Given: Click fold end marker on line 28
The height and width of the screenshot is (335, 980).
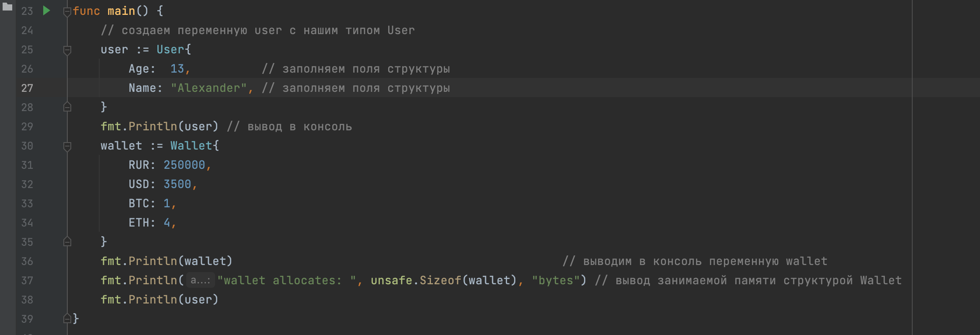Looking at the screenshot, I should 67,107.
